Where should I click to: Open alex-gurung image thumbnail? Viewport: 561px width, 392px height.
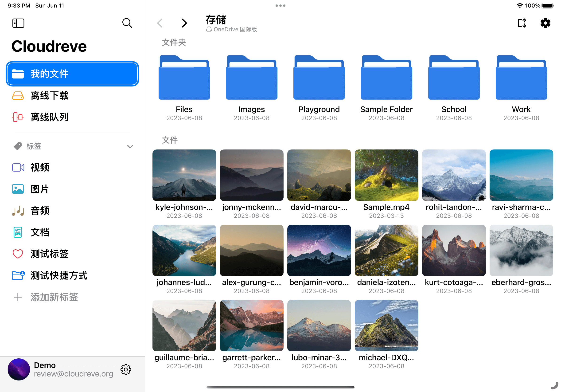[x=252, y=250]
